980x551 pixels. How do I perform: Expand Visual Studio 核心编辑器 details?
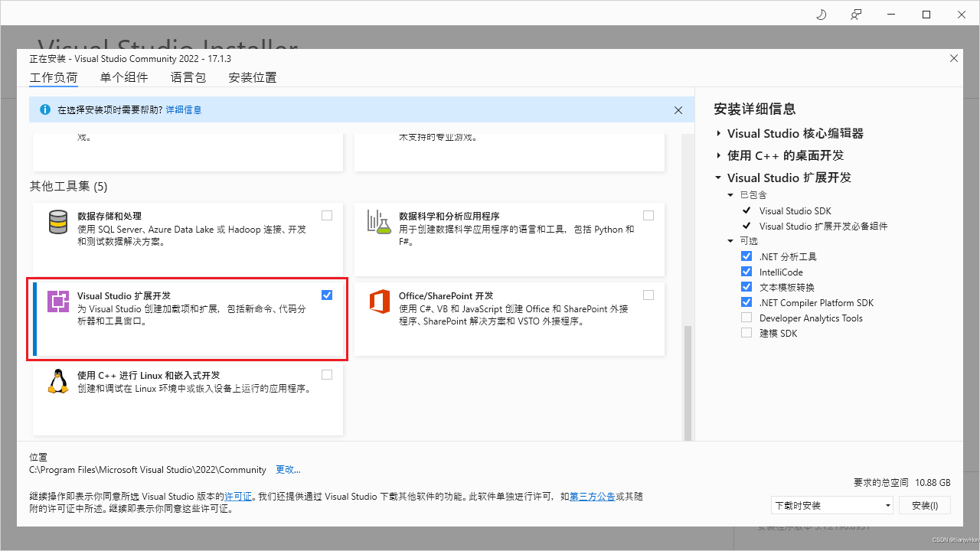point(719,133)
